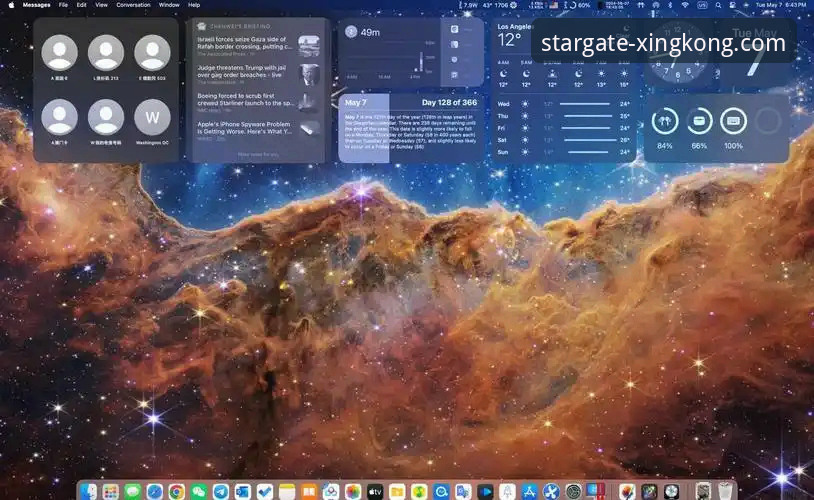Click the Wed row in weather forecast
The image size is (814, 500).
pos(563,104)
